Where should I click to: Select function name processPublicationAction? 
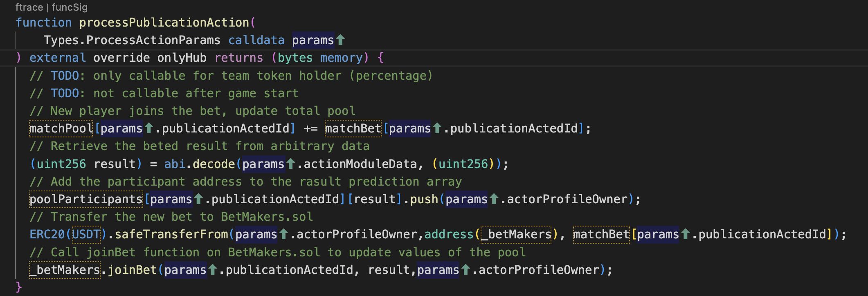164,22
